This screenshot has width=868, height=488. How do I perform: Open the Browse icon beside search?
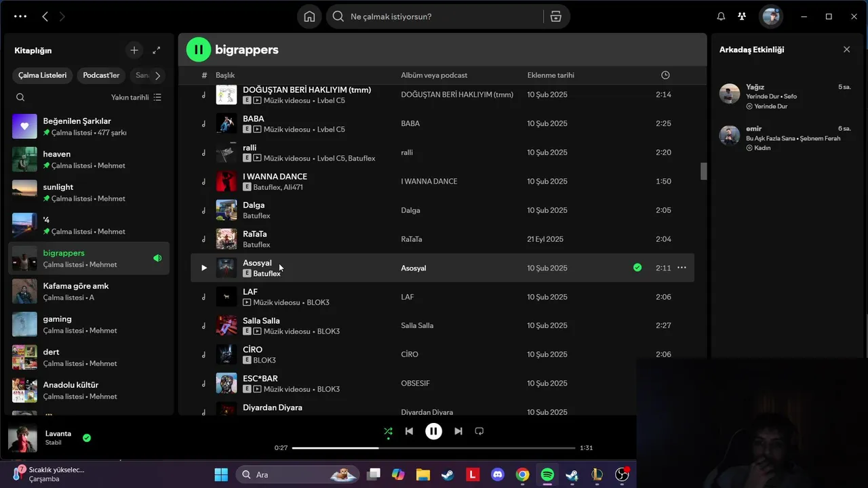(x=556, y=16)
